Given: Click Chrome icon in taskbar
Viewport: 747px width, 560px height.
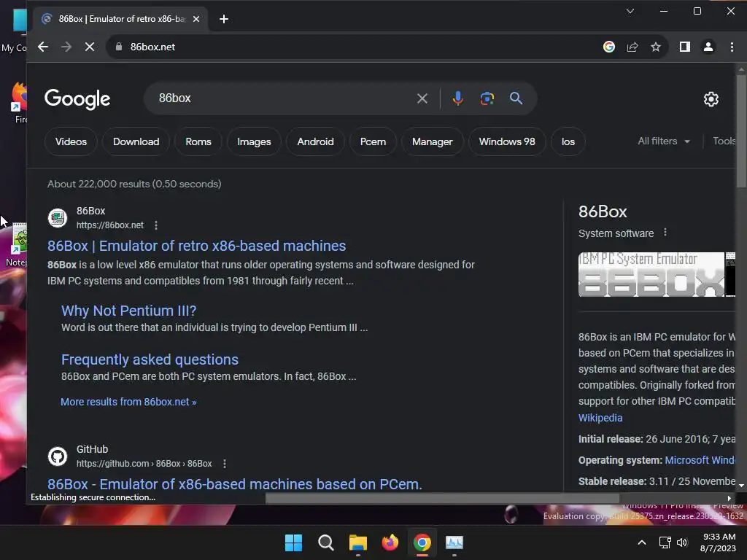Looking at the screenshot, I should pyautogui.click(x=422, y=542).
